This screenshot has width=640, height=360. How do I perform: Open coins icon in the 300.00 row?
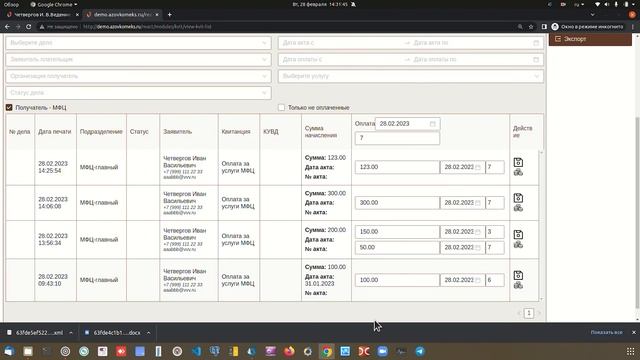(518, 208)
